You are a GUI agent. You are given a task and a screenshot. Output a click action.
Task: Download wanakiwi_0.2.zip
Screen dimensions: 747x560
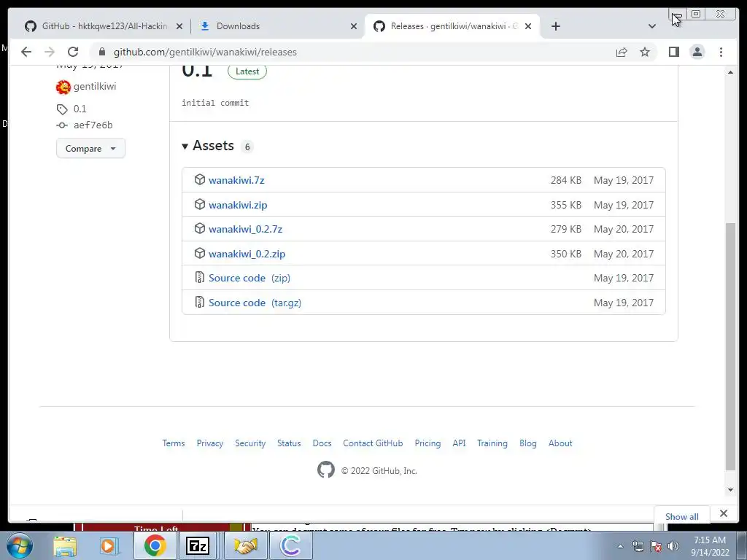(x=247, y=254)
